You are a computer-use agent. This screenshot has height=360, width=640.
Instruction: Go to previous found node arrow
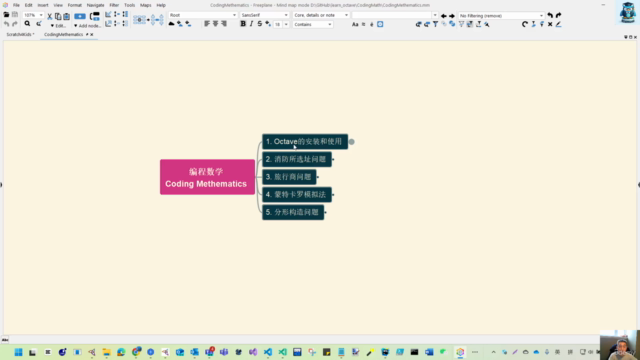click(x=444, y=16)
